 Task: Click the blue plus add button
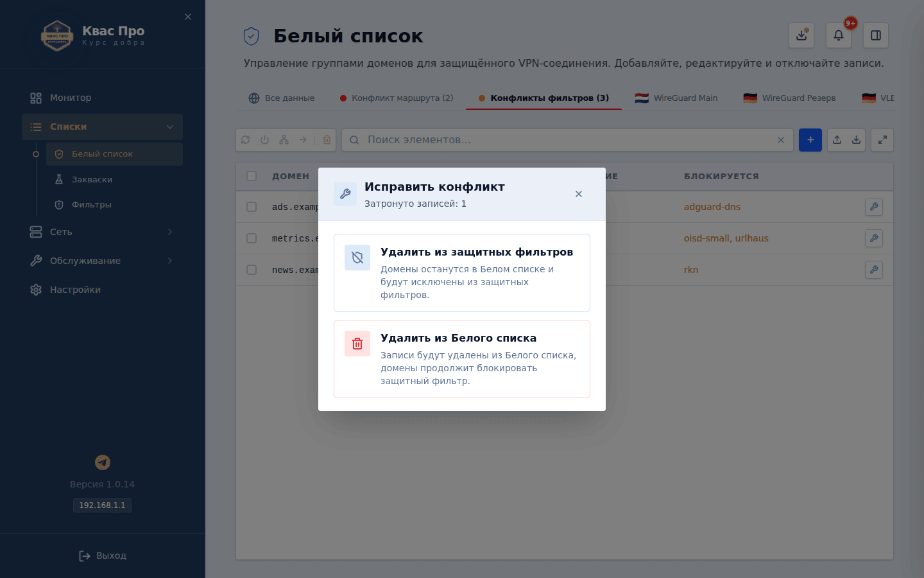click(x=810, y=140)
